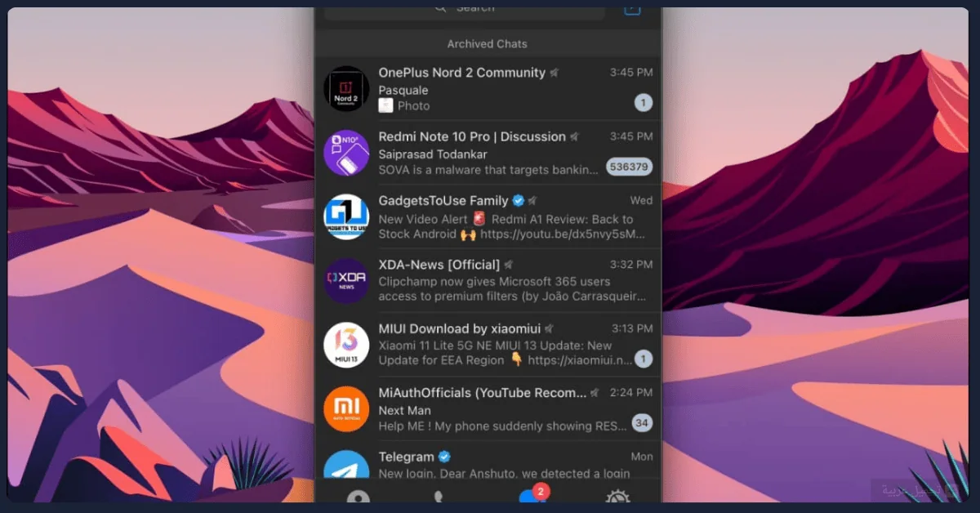Click GadgetsToUse Family avatar

click(346, 216)
